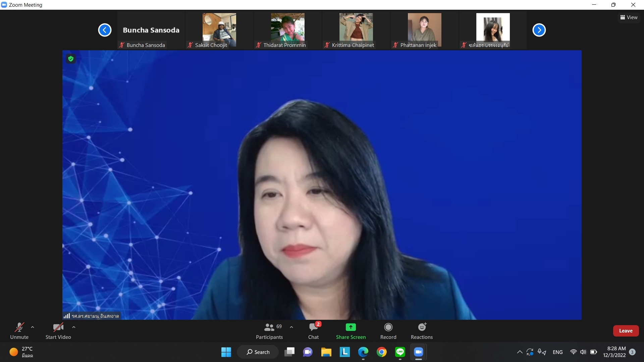The width and height of the screenshot is (644, 362).
Task: Go to previous page of participant thumbnails
Action: click(x=105, y=30)
